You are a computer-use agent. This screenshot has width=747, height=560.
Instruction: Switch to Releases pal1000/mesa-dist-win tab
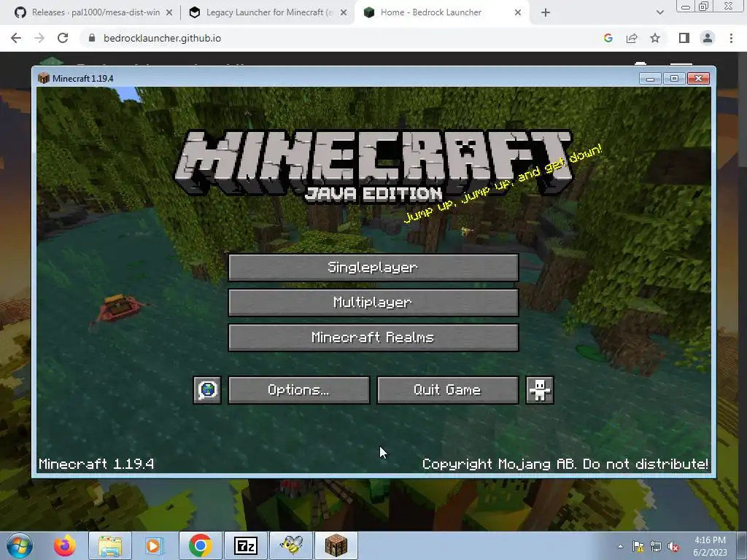pos(96,12)
